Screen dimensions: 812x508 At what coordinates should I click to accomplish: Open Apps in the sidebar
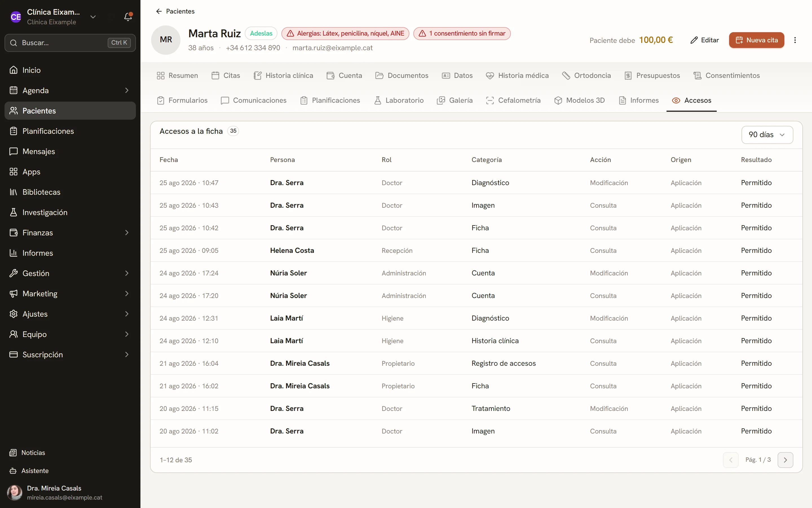[70, 172]
